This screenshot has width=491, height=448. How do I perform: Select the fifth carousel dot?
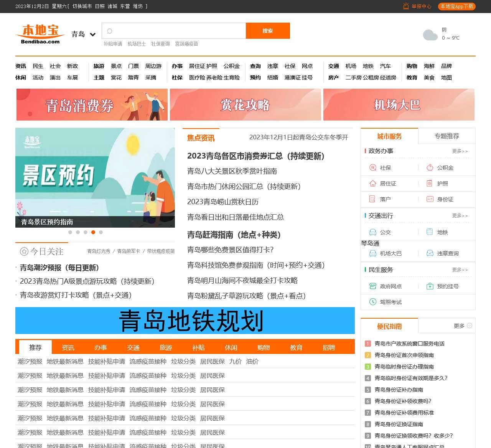(x=101, y=232)
